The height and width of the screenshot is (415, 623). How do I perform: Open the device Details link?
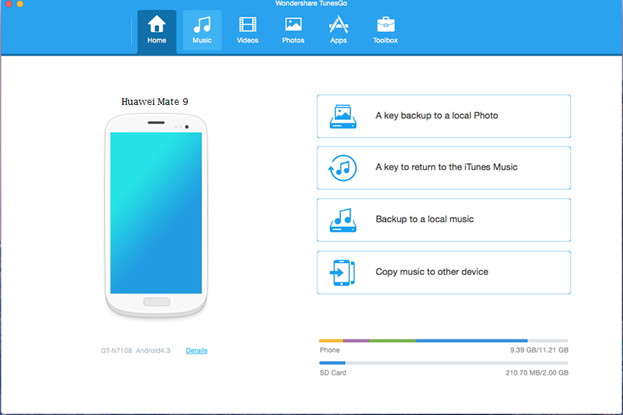click(x=197, y=351)
